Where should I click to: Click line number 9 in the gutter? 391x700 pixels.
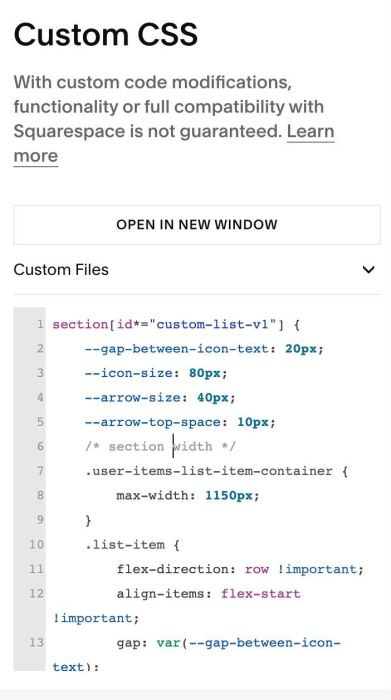click(x=40, y=520)
